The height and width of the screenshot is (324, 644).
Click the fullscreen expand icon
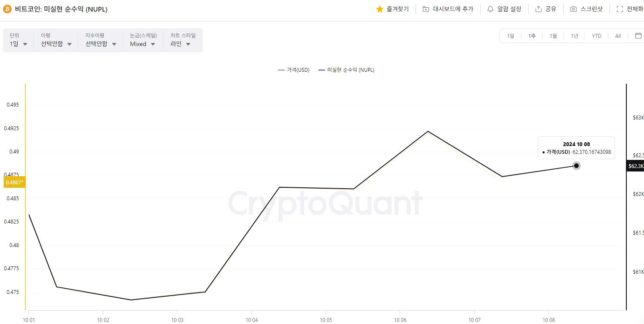tap(619, 9)
